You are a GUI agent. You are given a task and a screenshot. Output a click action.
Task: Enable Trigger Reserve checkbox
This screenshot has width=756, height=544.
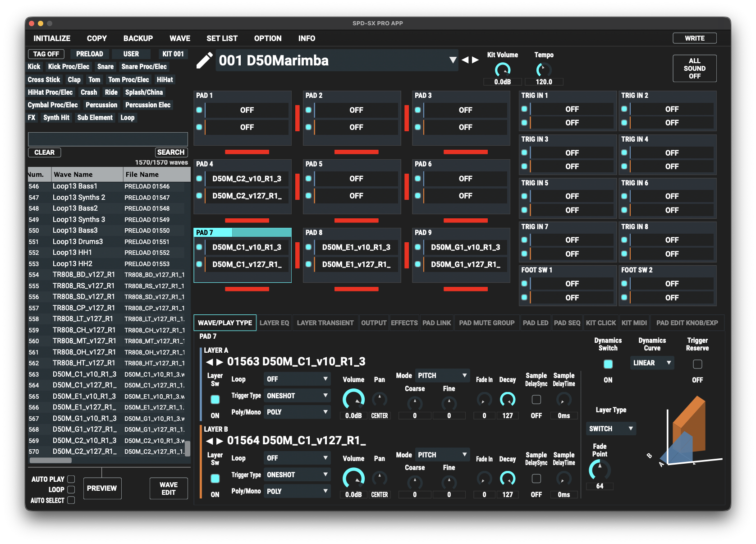(697, 364)
